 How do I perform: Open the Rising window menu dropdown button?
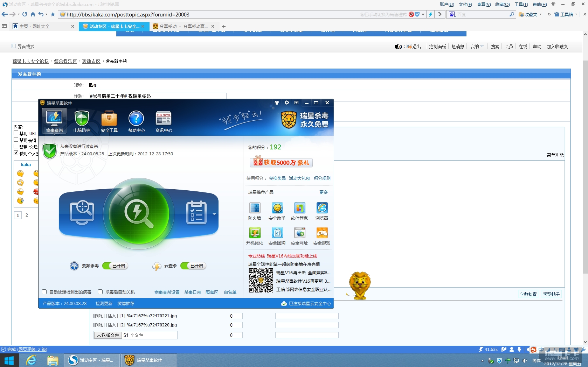coord(296,103)
